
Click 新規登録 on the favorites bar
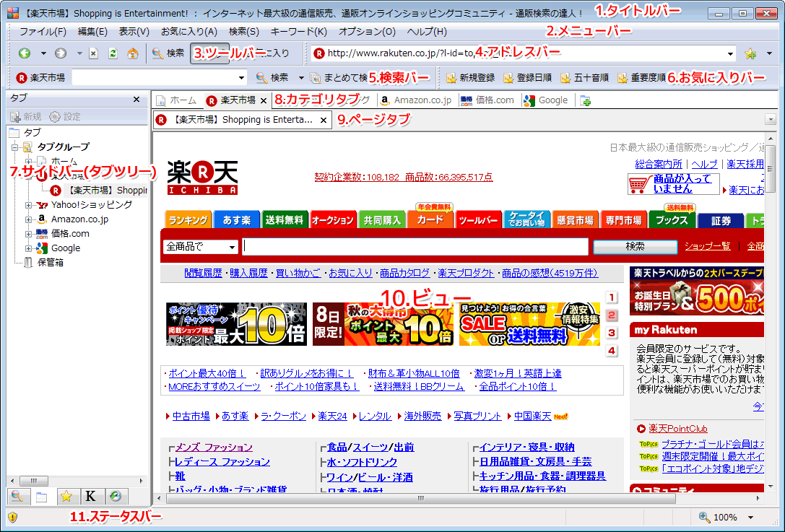pyautogui.click(x=471, y=77)
